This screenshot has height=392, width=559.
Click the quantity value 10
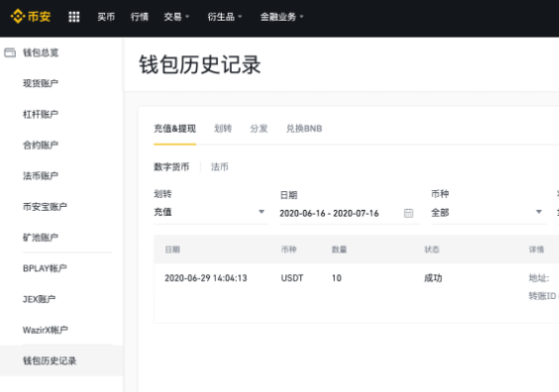[x=337, y=278]
